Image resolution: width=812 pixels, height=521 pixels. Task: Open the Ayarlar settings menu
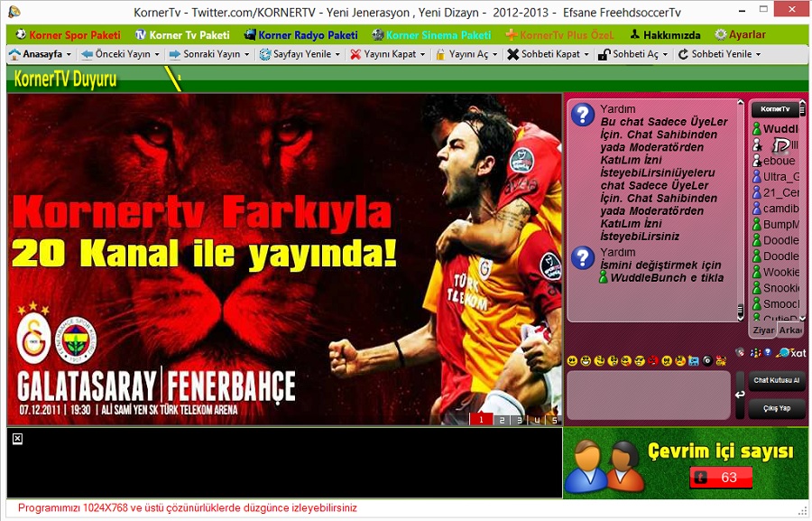pyautogui.click(x=740, y=34)
